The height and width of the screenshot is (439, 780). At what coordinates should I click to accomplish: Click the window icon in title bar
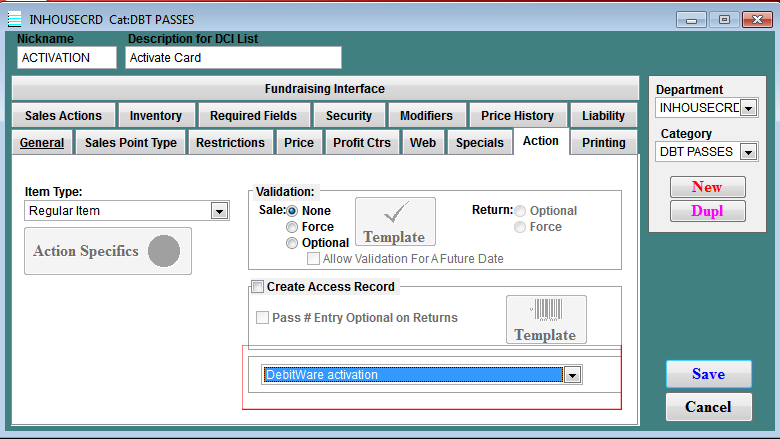[x=14, y=19]
